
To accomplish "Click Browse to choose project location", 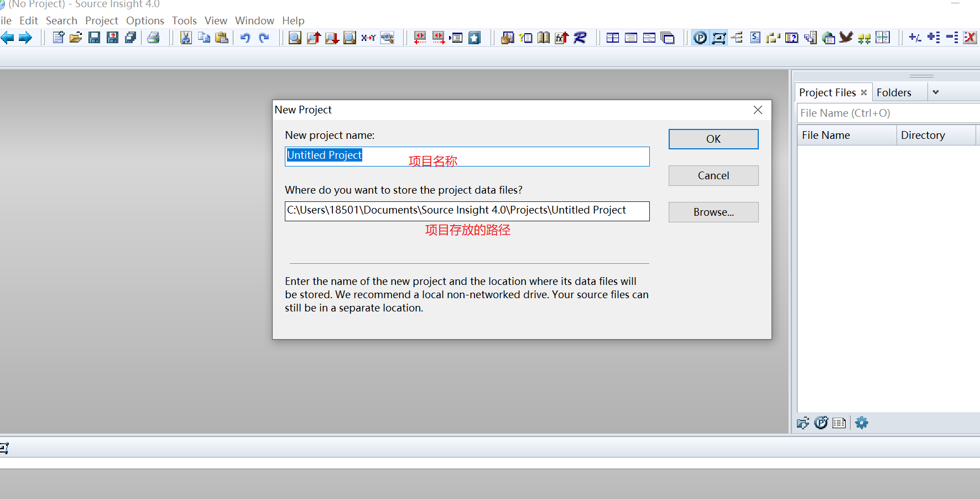I will tap(713, 212).
